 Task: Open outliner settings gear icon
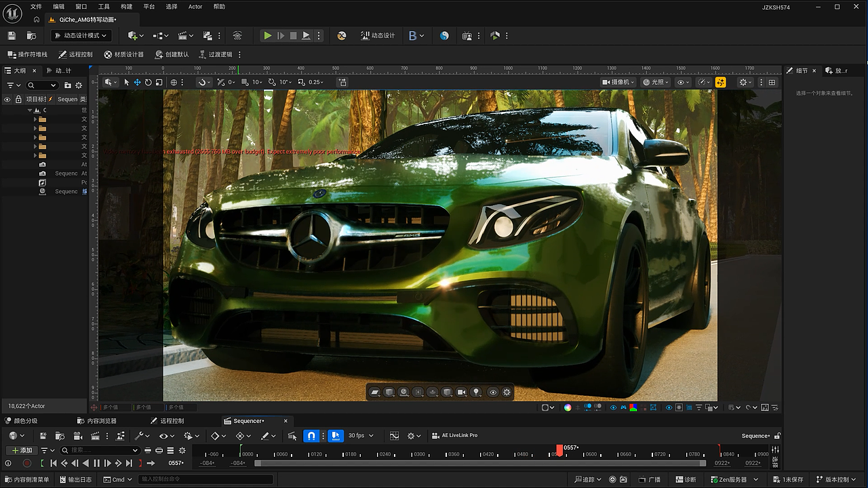click(x=79, y=85)
